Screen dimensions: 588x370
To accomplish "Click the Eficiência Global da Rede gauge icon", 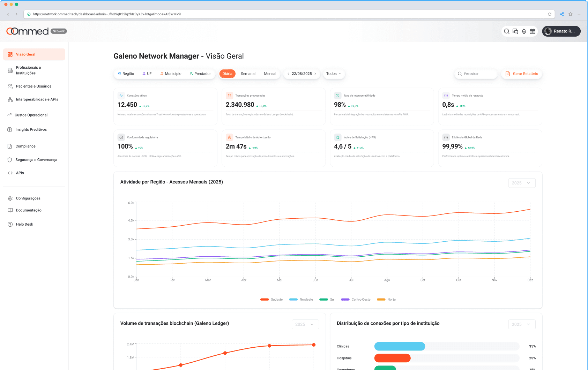I will pyautogui.click(x=446, y=137).
